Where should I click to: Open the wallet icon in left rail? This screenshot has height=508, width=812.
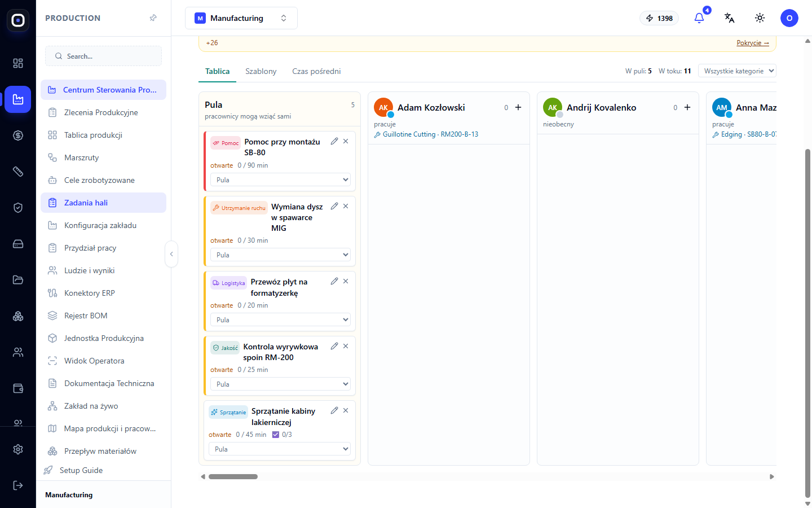pyautogui.click(x=18, y=388)
